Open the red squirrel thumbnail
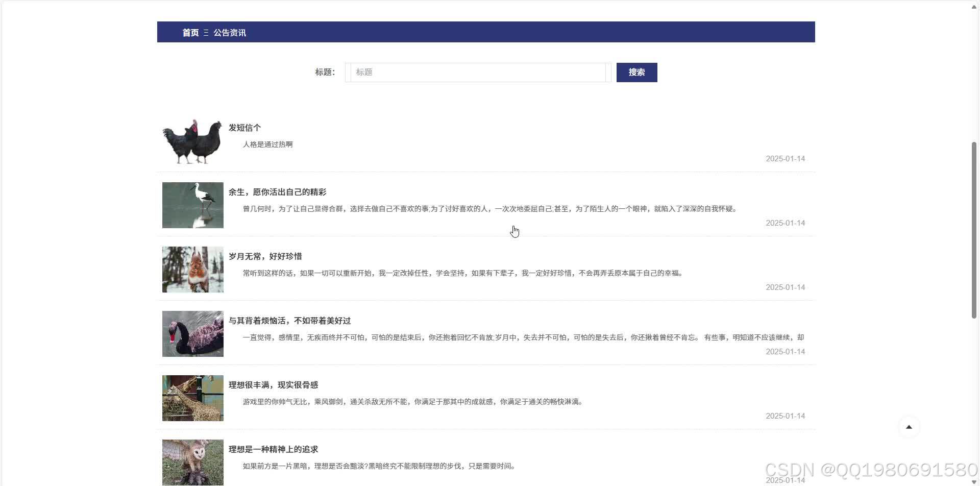The width and height of the screenshot is (980, 486). [x=192, y=270]
